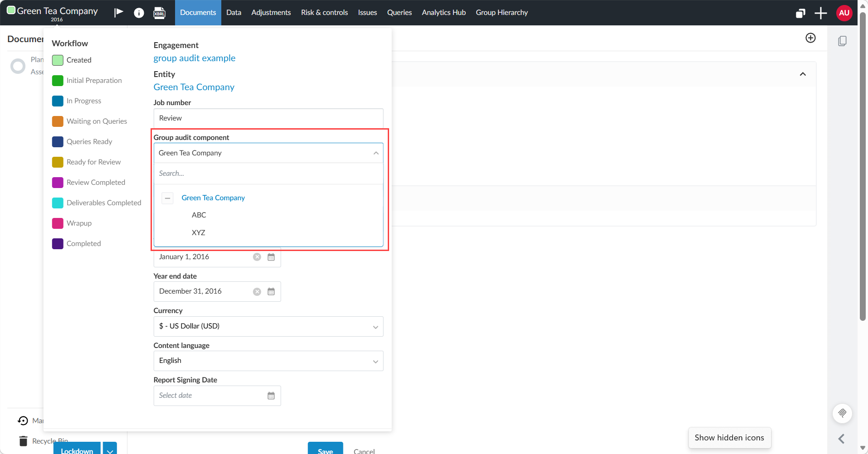This screenshot has width=868, height=454.
Task: Set workflow to Waiting on Queries
Action: click(x=90, y=121)
